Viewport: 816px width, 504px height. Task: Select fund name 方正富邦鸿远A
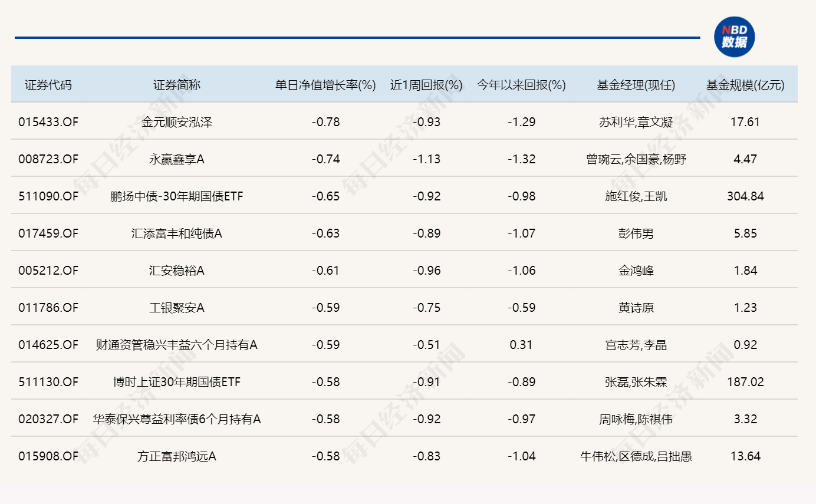(177, 456)
